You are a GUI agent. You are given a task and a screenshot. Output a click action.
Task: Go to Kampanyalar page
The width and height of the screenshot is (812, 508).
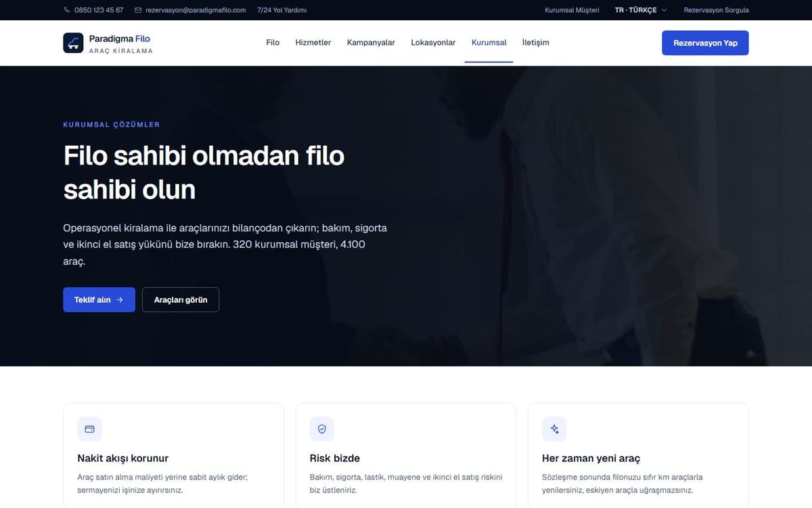point(371,43)
